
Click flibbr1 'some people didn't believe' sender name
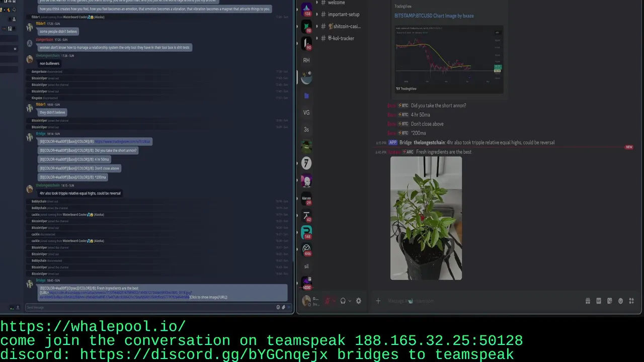pyautogui.click(x=41, y=24)
